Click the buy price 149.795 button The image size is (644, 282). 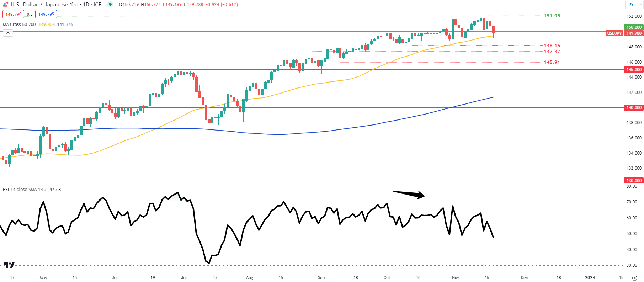coord(46,15)
